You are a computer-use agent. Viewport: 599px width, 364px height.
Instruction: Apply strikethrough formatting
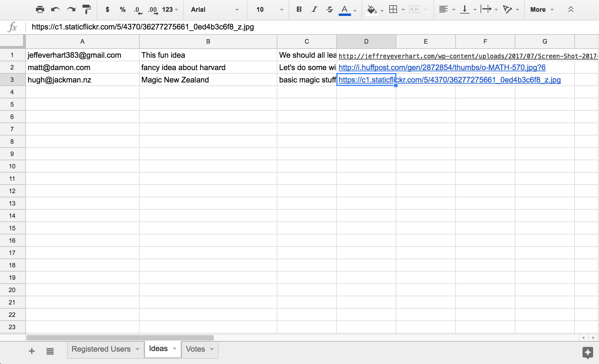tap(329, 9)
